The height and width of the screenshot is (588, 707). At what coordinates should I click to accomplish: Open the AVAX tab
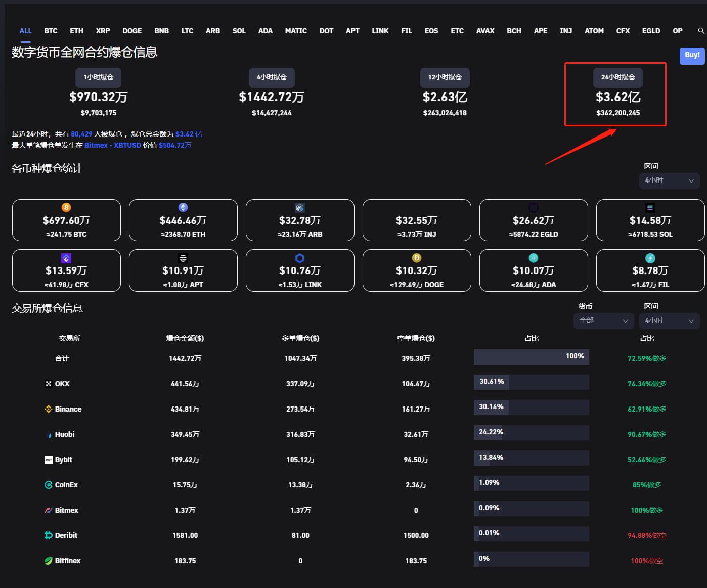pos(485,31)
